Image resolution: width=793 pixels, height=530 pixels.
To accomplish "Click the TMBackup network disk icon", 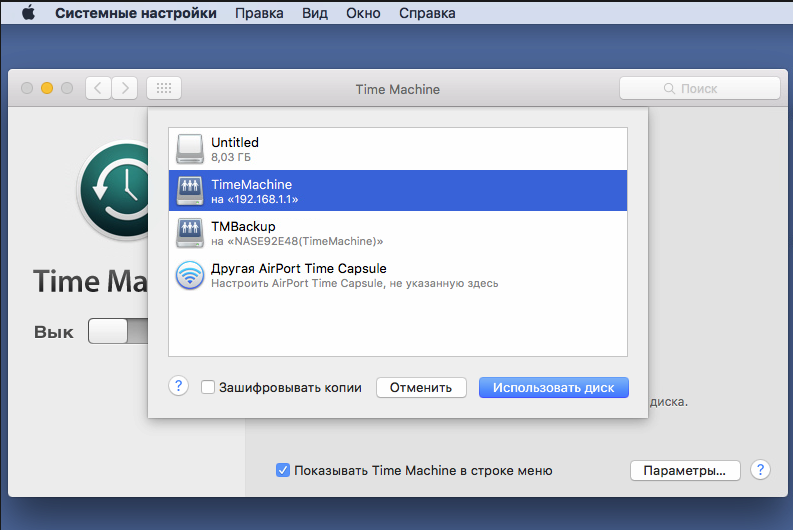I will [189, 233].
